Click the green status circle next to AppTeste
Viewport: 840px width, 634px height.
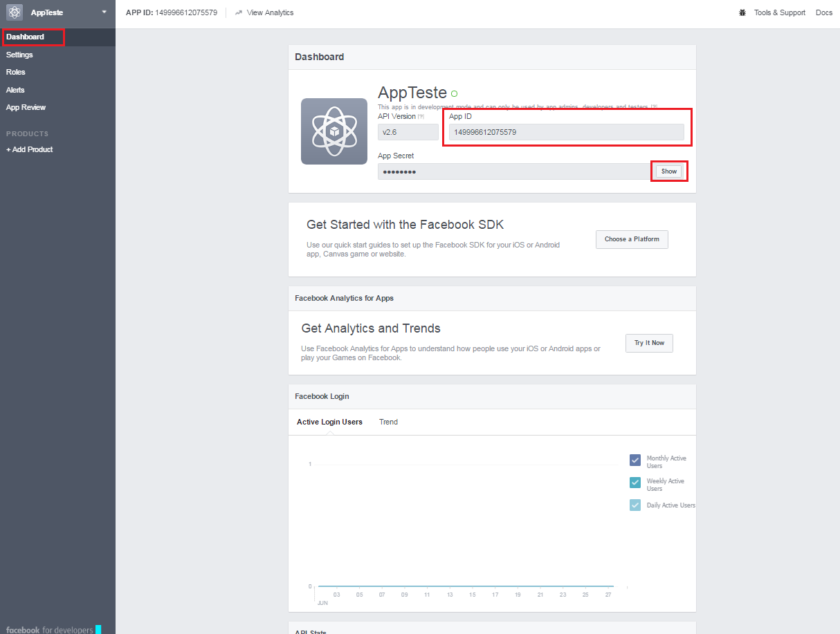[x=454, y=93]
